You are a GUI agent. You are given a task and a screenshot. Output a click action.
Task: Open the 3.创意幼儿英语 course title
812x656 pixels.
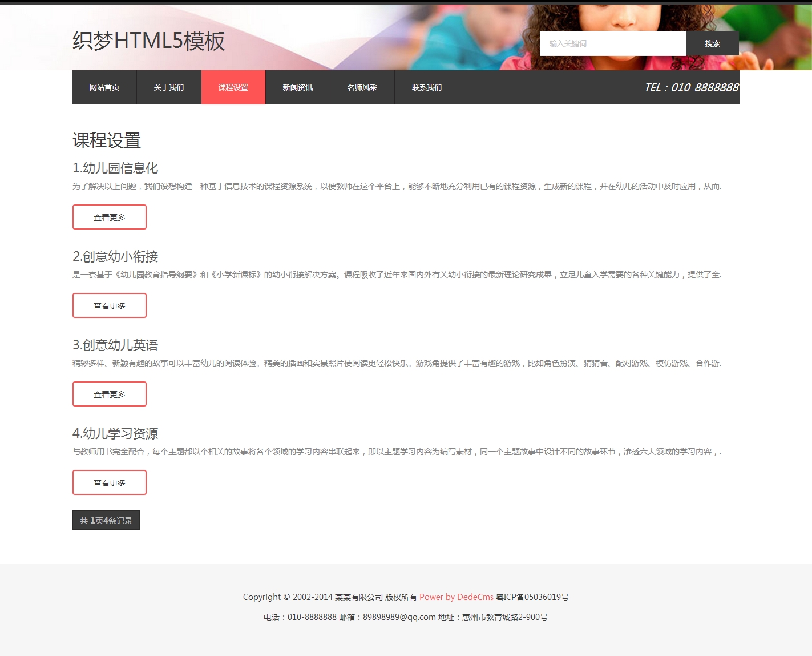tap(115, 345)
